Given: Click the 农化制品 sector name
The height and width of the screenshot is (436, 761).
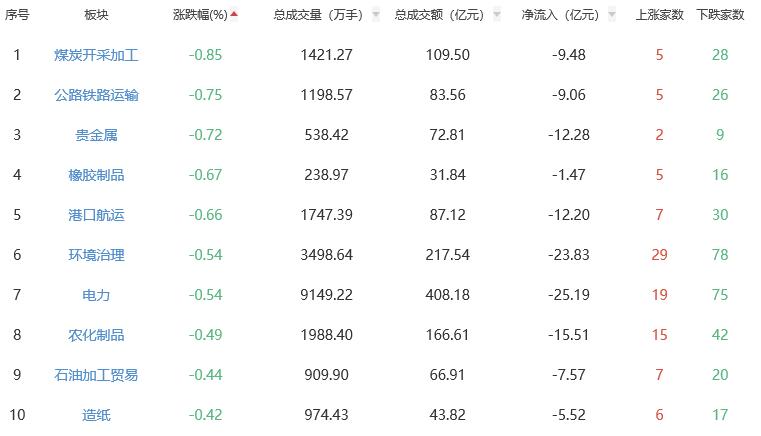Looking at the screenshot, I should pyautogui.click(x=96, y=335).
